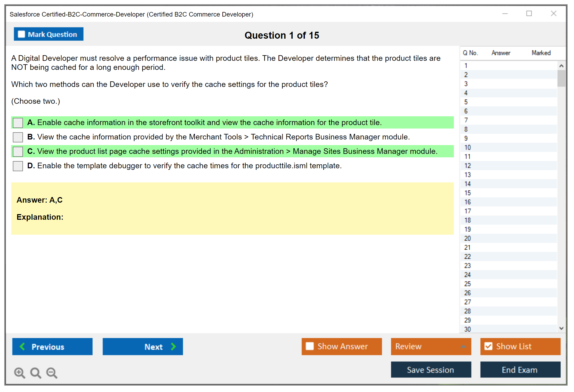Check answer option A checkbox
This screenshot has width=574, height=392.
tap(18, 123)
